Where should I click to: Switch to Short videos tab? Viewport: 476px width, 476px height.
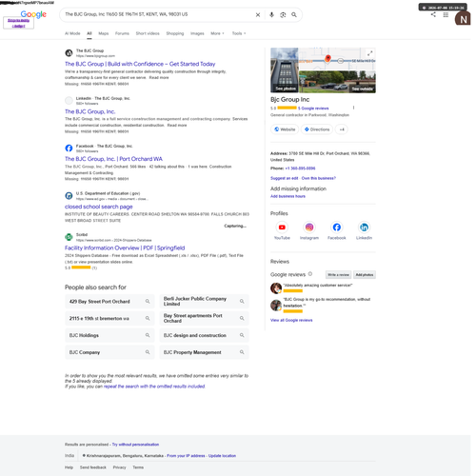pyautogui.click(x=148, y=33)
